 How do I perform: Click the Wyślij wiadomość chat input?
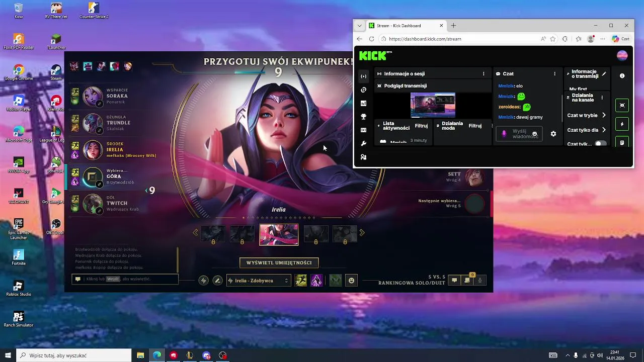pyautogui.click(x=519, y=134)
